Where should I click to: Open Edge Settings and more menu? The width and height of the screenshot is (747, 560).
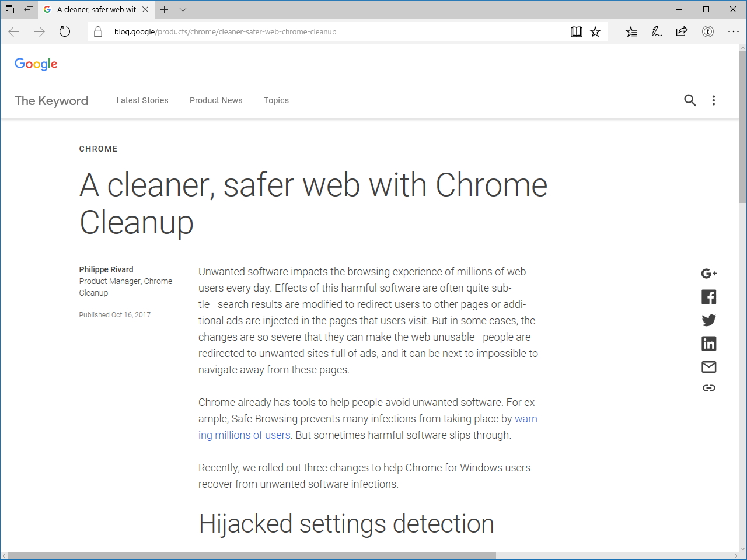click(733, 32)
